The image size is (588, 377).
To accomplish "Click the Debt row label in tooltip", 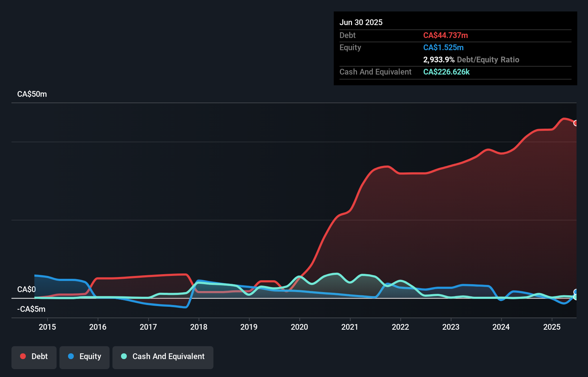I will click(347, 35).
